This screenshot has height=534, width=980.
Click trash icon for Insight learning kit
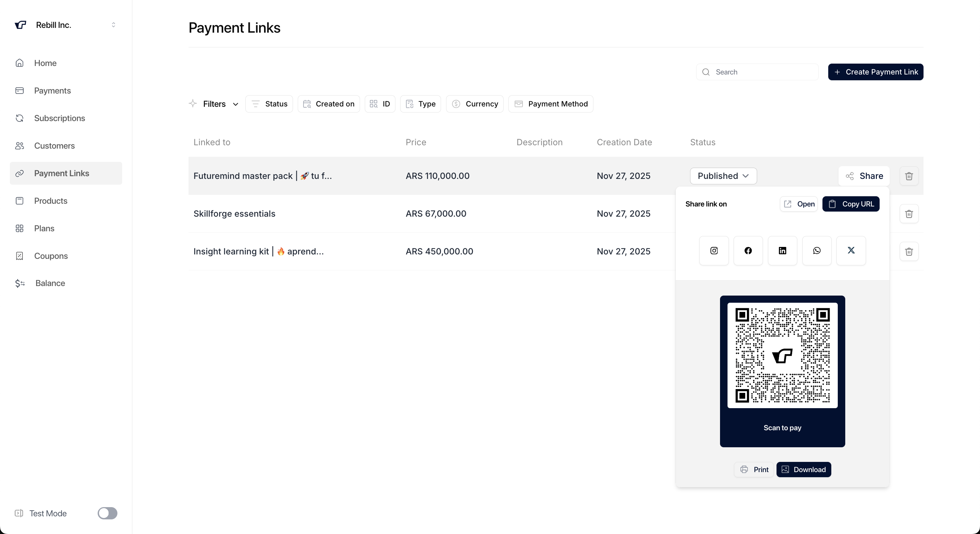point(909,251)
